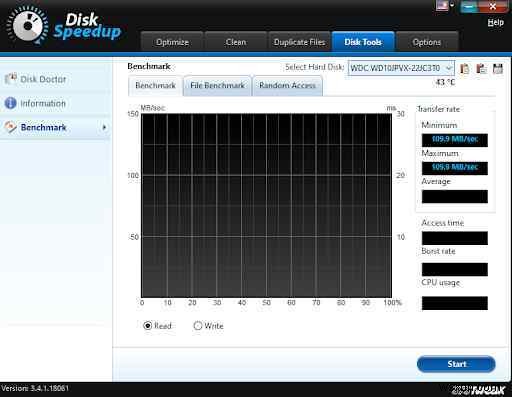
Task: Select the blue Information icon in sidebar
Action: coord(10,103)
